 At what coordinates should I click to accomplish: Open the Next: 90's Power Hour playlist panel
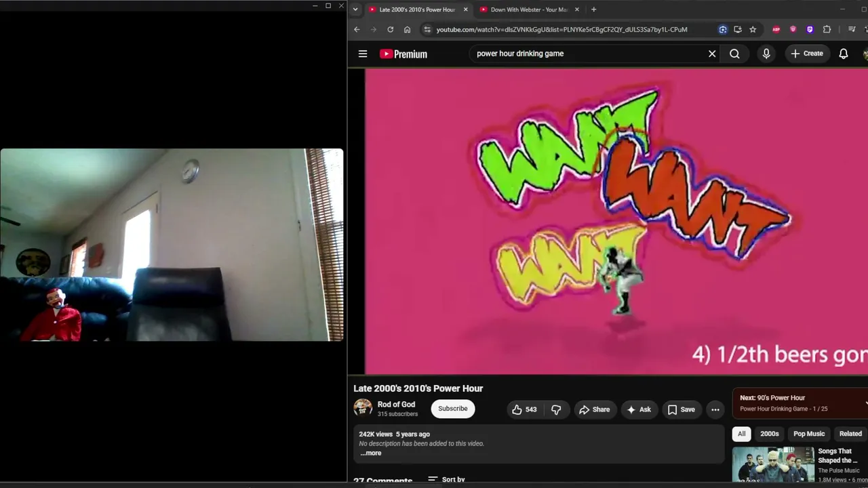pos(800,403)
